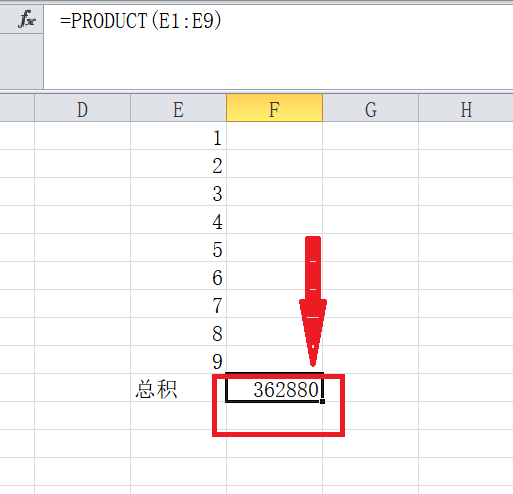Image resolution: width=513 pixels, height=494 pixels.
Task: Select column H header
Action: tap(466, 108)
